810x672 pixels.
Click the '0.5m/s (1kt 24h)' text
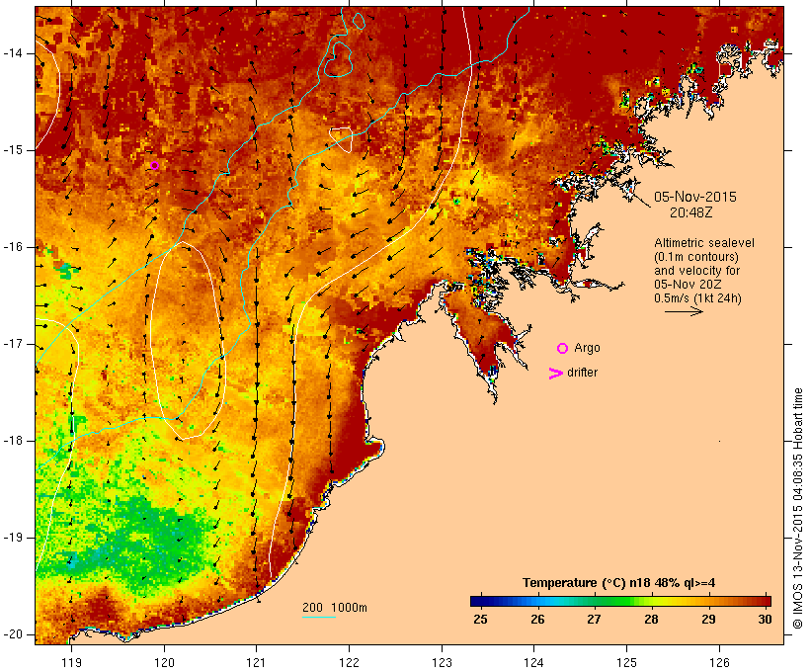698,298
